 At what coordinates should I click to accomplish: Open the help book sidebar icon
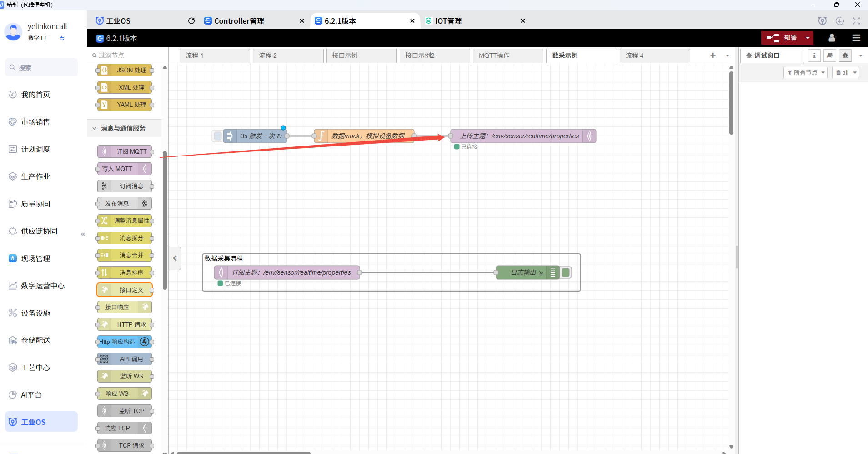(x=829, y=55)
